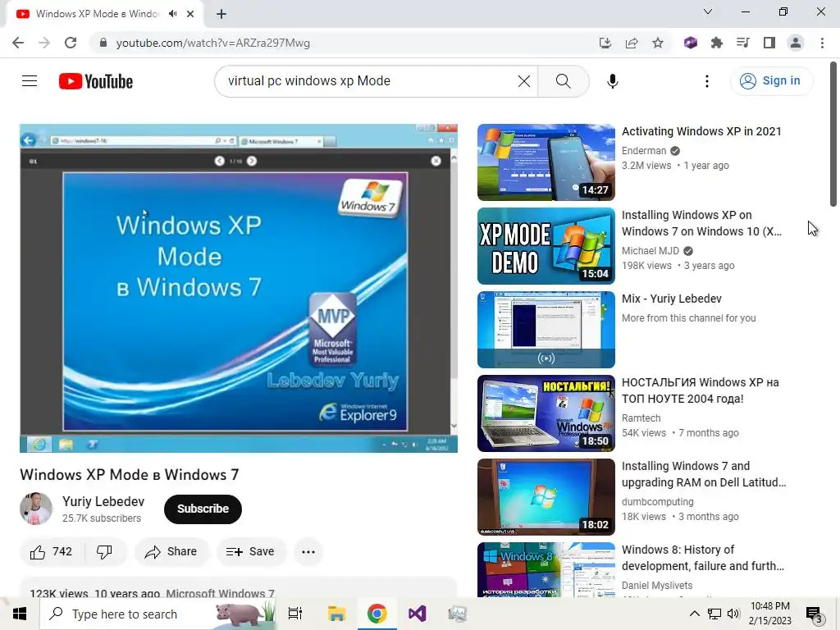Open more actions ellipsis below video
840x630 pixels.
[x=308, y=552]
